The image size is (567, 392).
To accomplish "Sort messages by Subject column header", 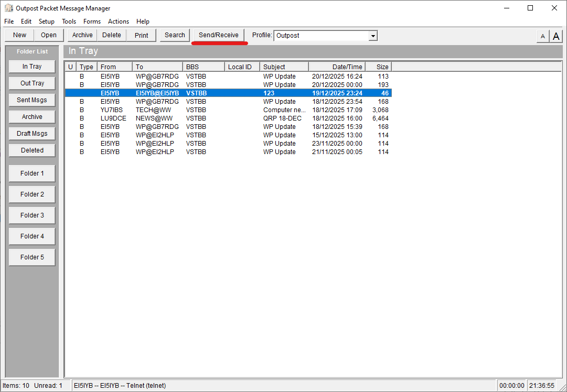I will [x=284, y=67].
